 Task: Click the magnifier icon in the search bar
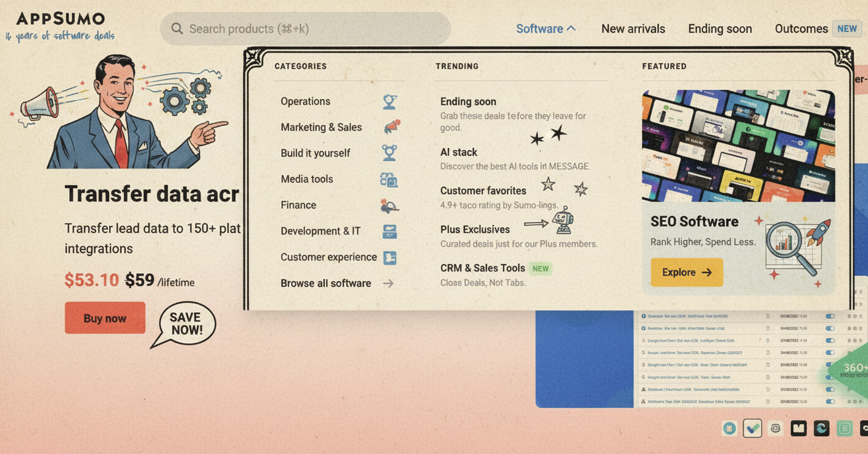(x=177, y=28)
